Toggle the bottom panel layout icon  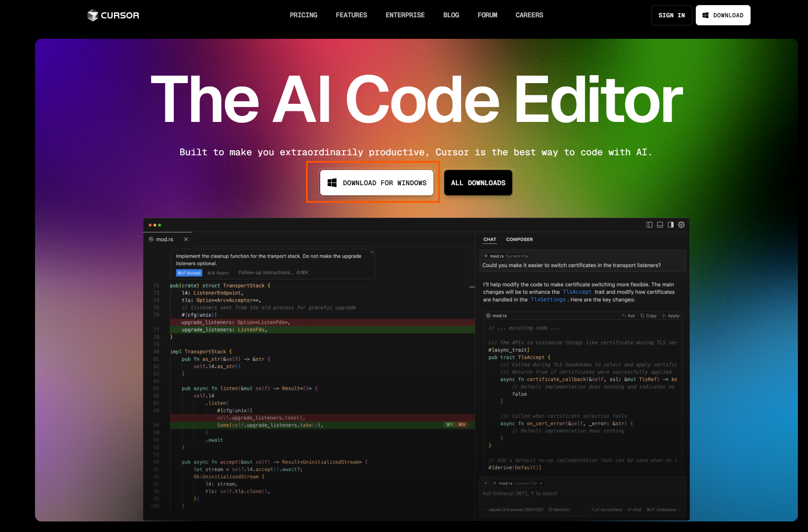(x=660, y=225)
